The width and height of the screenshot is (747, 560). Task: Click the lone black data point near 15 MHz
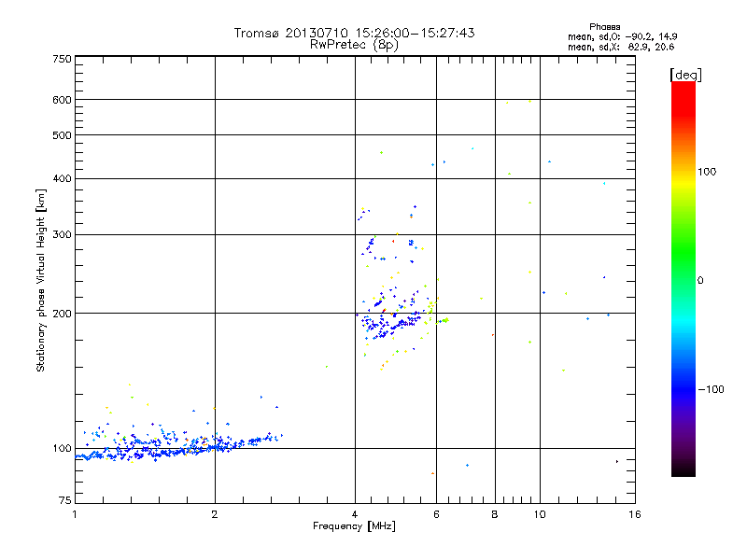click(617, 461)
